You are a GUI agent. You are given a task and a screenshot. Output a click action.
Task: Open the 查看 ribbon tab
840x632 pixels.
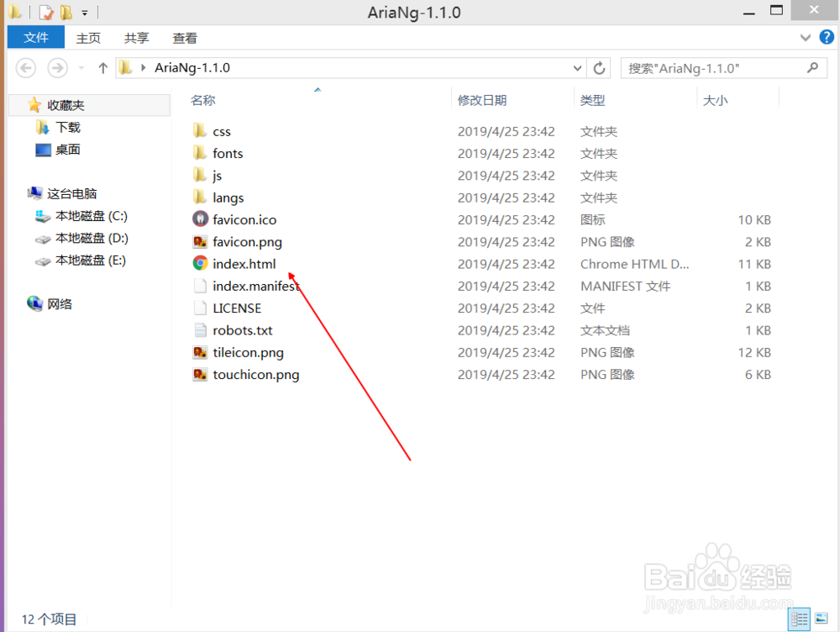(x=185, y=38)
